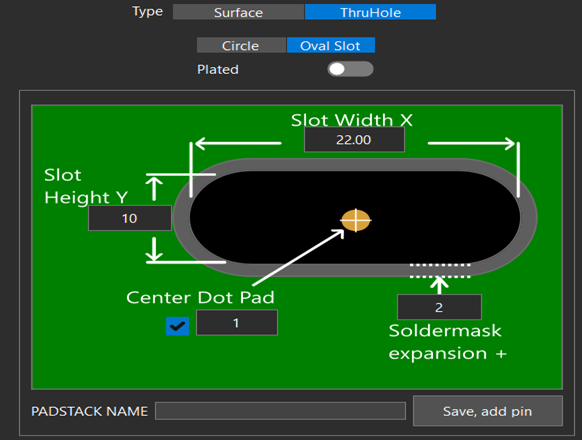Click the Slot Width left arrow

238,143
